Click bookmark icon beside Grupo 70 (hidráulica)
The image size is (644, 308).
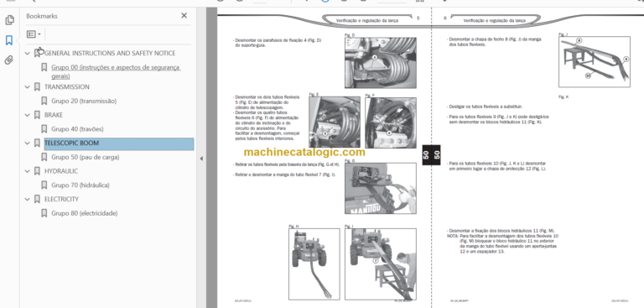tap(44, 185)
